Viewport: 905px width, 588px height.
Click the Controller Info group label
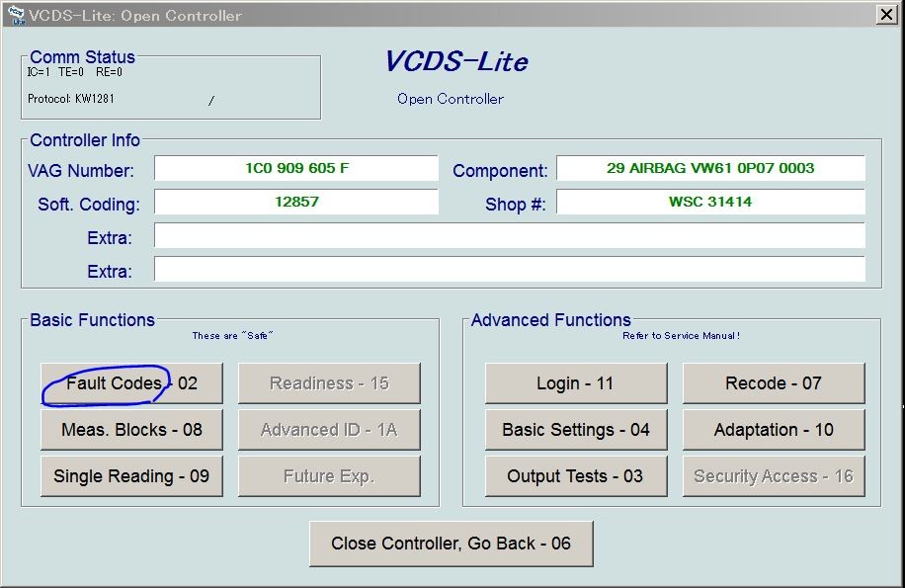85,140
